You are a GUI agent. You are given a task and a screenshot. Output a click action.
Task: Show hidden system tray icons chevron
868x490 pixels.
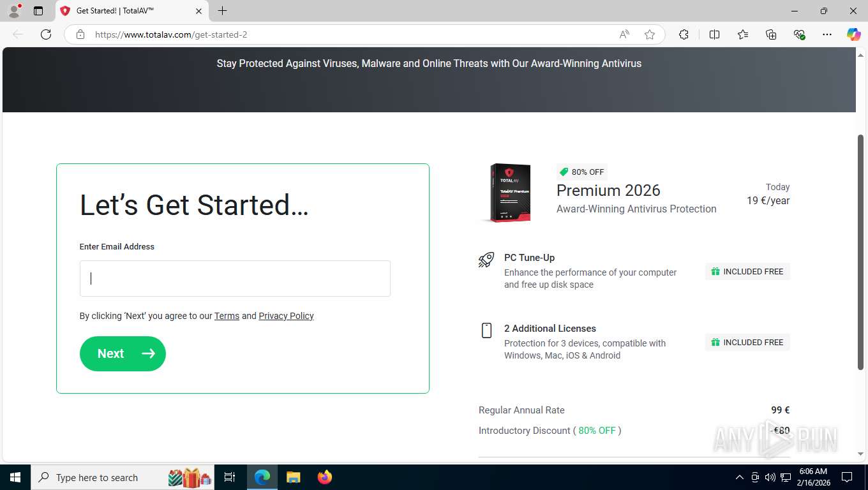coord(740,477)
